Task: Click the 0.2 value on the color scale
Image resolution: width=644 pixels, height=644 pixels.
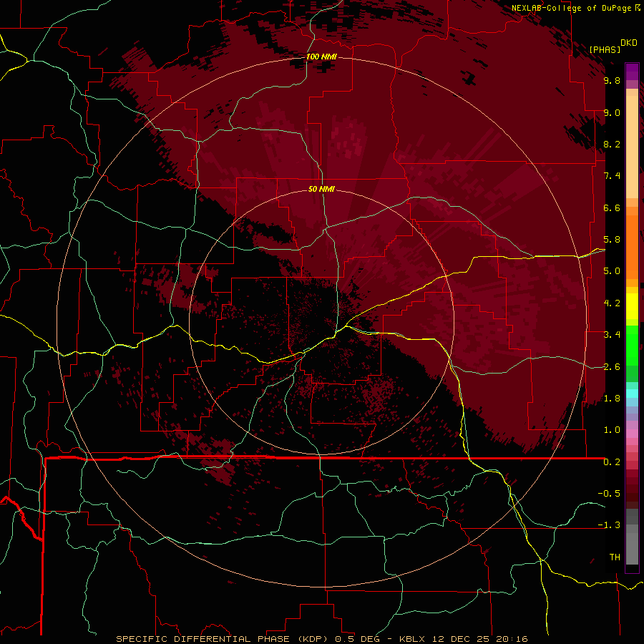Action: click(612, 462)
